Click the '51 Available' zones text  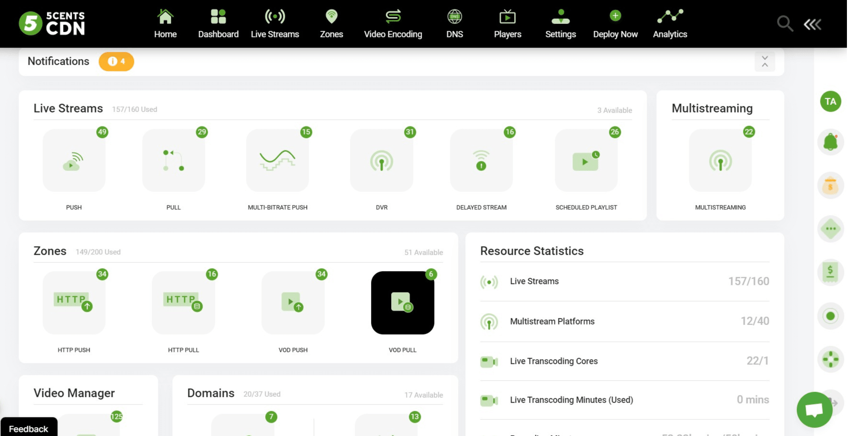424,252
